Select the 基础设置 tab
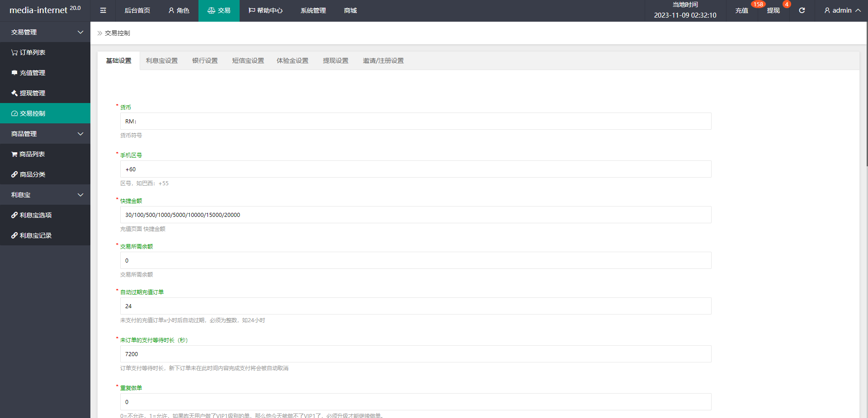The width and height of the screenshot is (868, 418). [x=118, y=61]
